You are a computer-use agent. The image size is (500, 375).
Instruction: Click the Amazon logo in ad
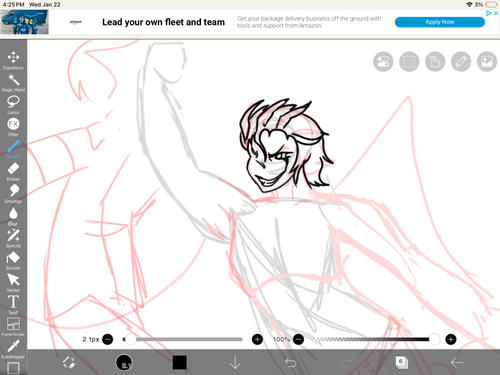[76, 22]
